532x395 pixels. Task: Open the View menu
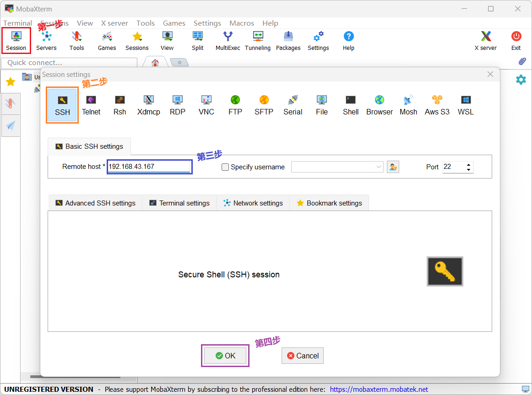point(85,23)
